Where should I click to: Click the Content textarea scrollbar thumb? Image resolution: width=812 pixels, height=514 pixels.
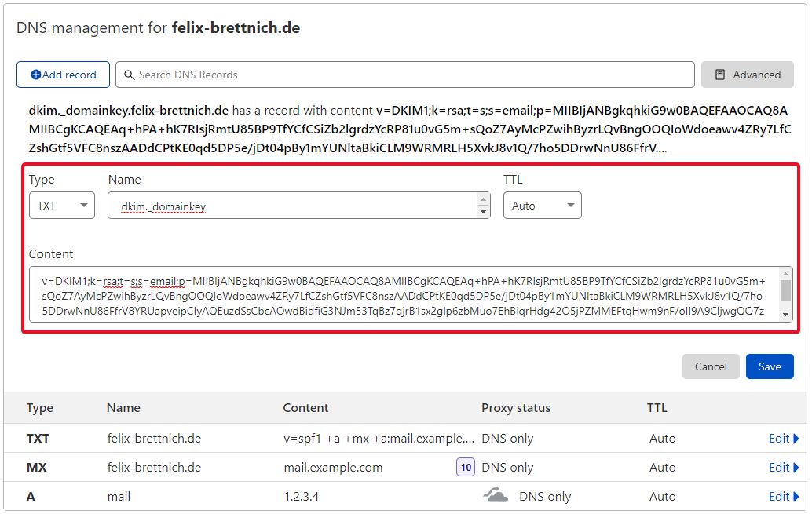[785, 290]
